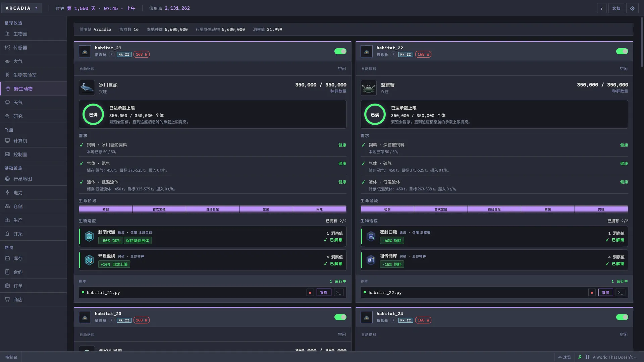The image size is (644, 362).
Task: Toggle habitat_21 power switch
Action: (340, 51)
